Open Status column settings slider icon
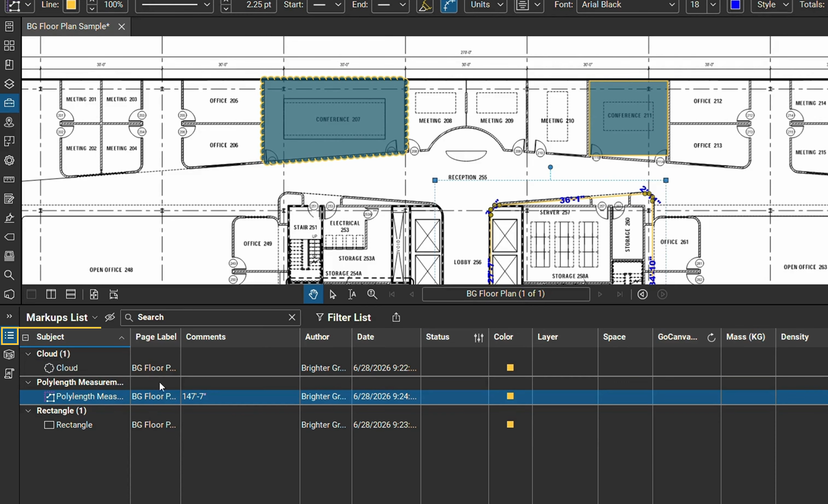This screenshot has height=504, width=828. [x=479, y=337]
